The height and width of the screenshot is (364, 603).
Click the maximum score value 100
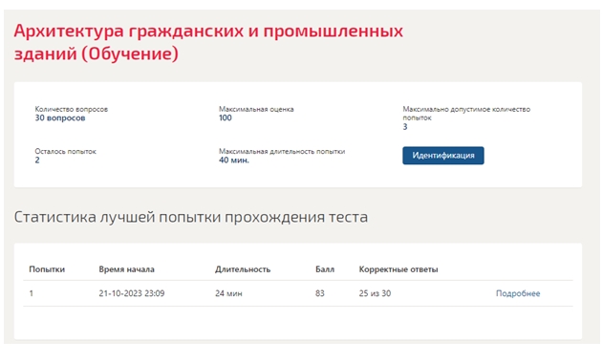point(226,118)
